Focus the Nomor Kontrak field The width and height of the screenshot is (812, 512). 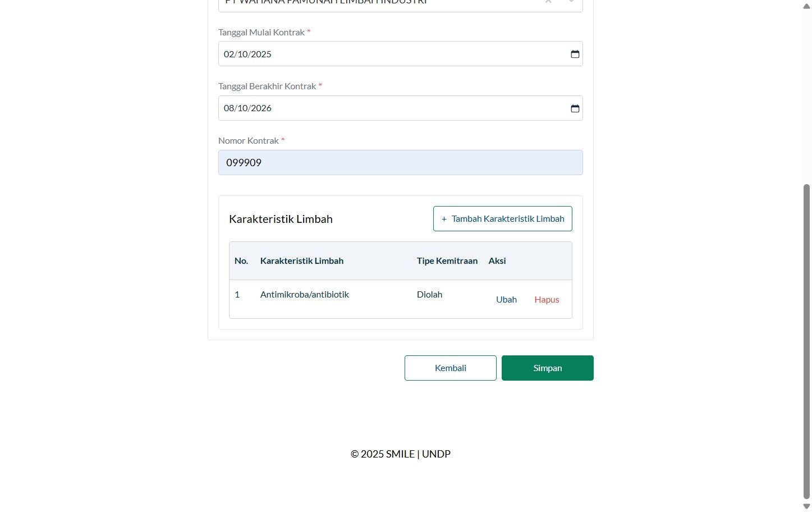coord(401,163)
